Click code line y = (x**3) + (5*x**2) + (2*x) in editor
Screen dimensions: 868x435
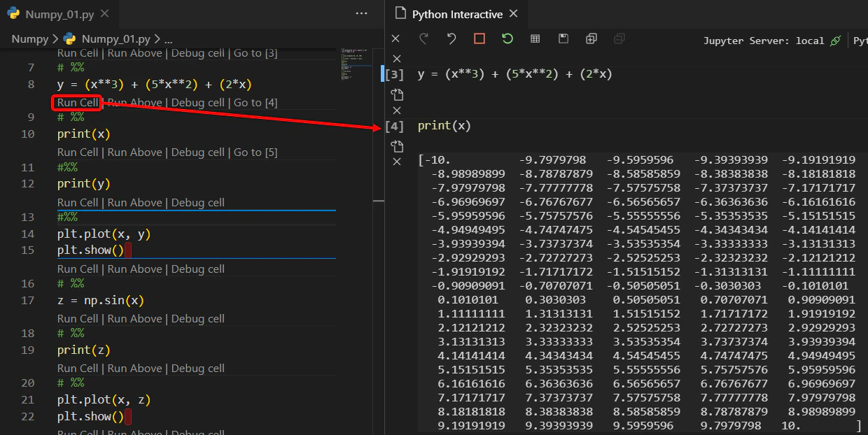(155, 85)
